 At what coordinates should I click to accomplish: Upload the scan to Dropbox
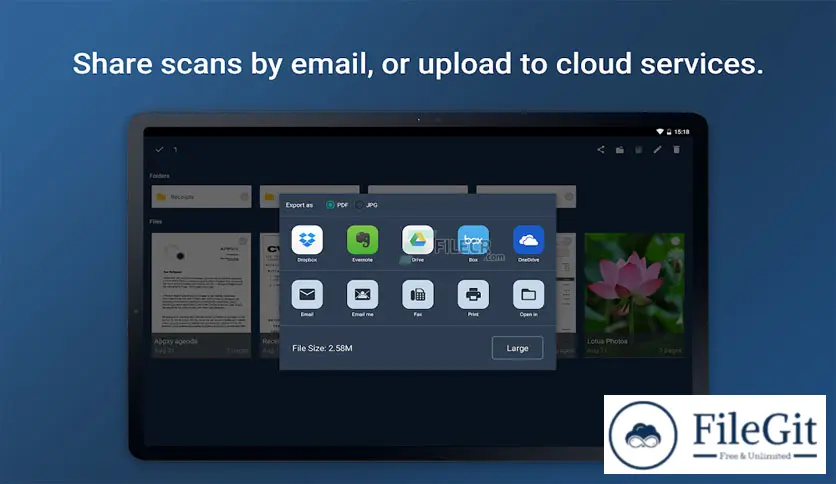[307, 240]
